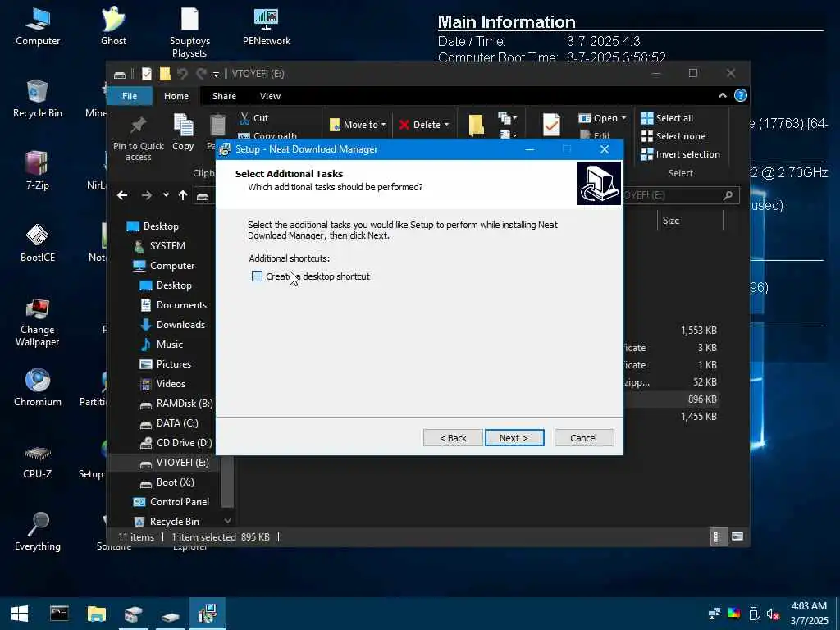This screenshot has width=840, height=630.
Task: Select RAMDisk (B:) drive in tree
Action: (176, 404)
